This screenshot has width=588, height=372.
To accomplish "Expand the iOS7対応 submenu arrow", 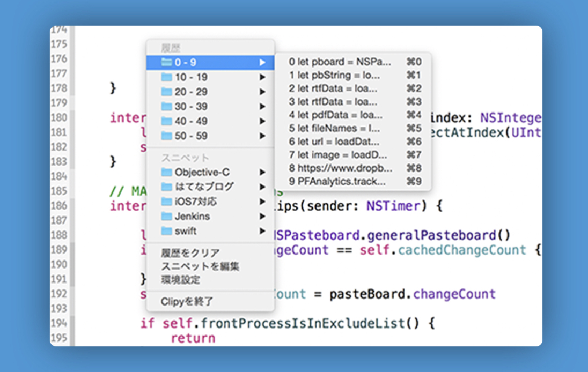I will 262,202.
